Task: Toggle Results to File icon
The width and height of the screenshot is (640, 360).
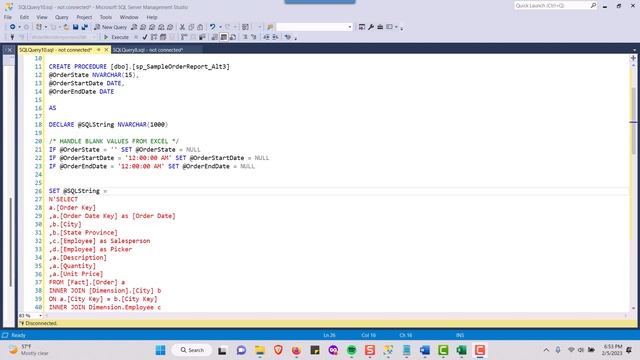Action: pos(233,37)
